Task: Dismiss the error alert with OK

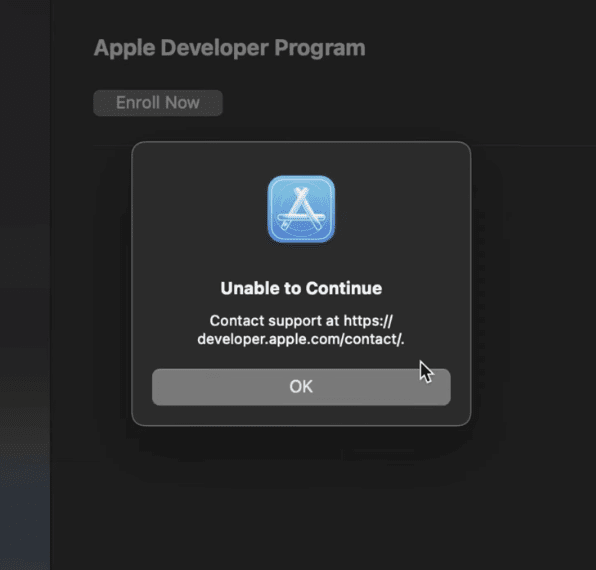Action: point(301,387)
